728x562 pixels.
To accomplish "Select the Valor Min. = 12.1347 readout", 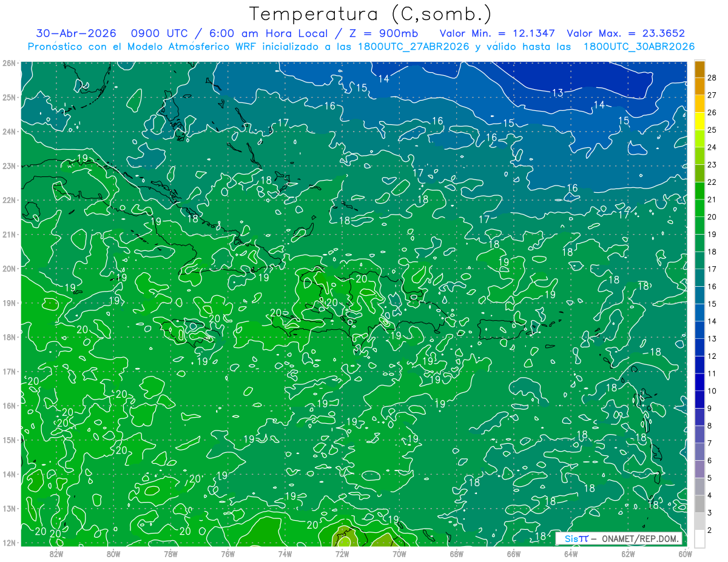I will [x=499, y=33].
